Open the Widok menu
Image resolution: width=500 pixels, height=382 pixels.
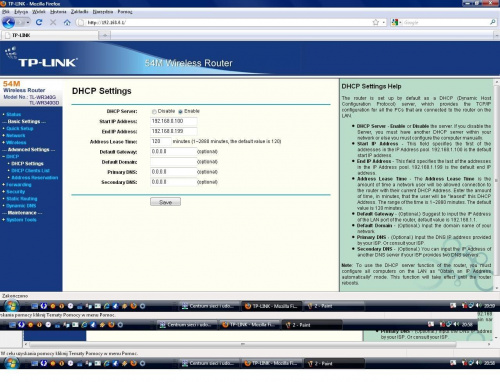pyautogui.click(x=39, y=12)
